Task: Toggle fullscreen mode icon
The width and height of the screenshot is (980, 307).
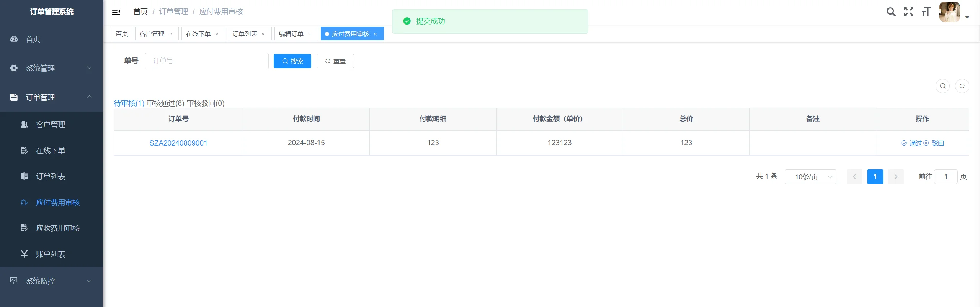Action: coord(909,12)
